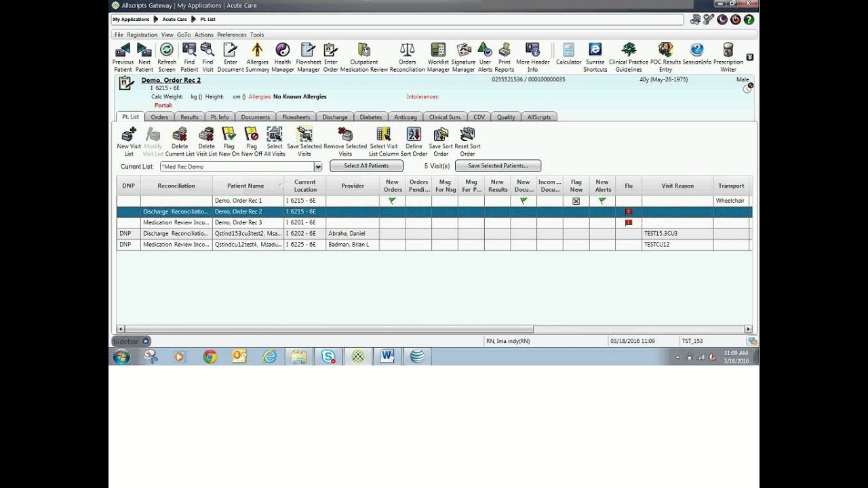
Task: Click Save Selected Patients button
Action: pyautogui.click(x=498, y=166)
